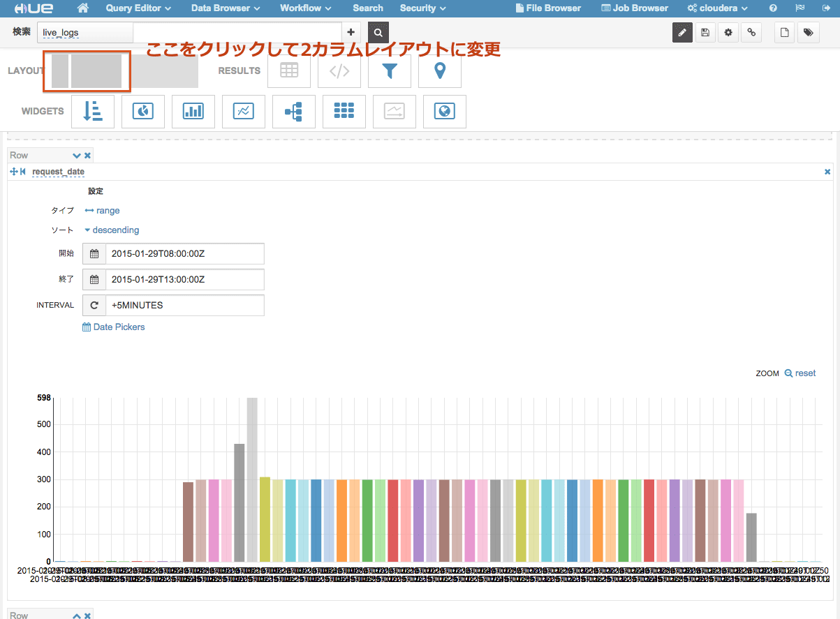Focus the search query input field
The width and height of the screenshot is (840, 619).
point(237,32)
